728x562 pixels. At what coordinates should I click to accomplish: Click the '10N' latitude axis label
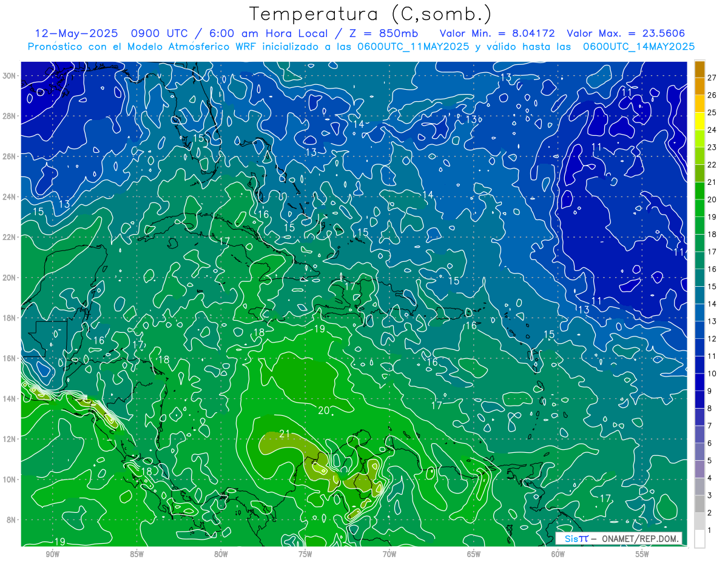coord(10,480)
